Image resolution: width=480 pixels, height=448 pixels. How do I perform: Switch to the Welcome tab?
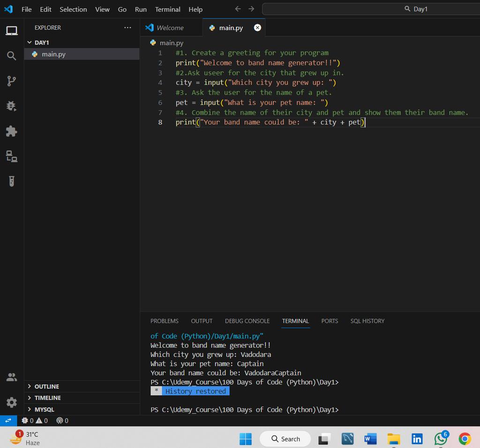tap(172, 28)
